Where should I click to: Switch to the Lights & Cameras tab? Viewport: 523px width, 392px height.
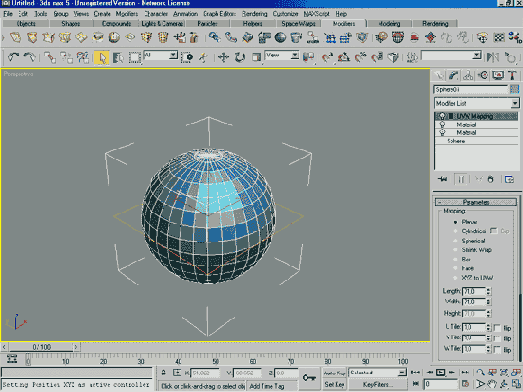pos(162,24)
